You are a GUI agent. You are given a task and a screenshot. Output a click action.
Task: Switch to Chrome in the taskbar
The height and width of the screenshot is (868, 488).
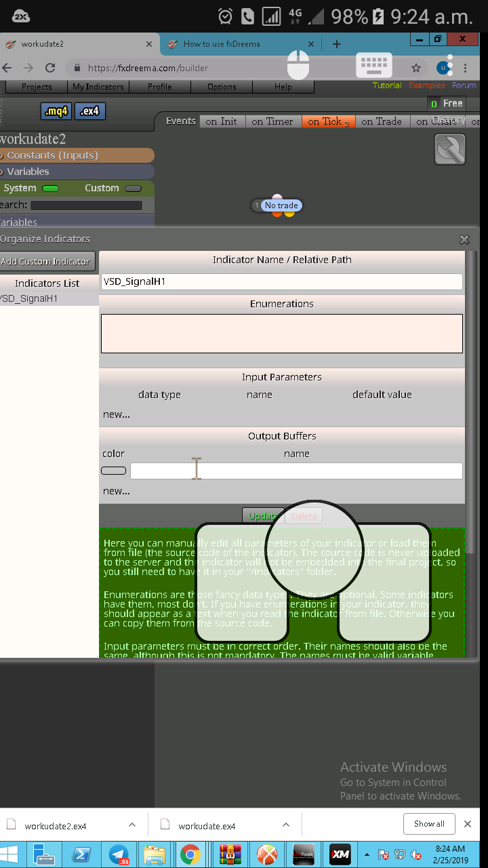click(x=190, y=854)
